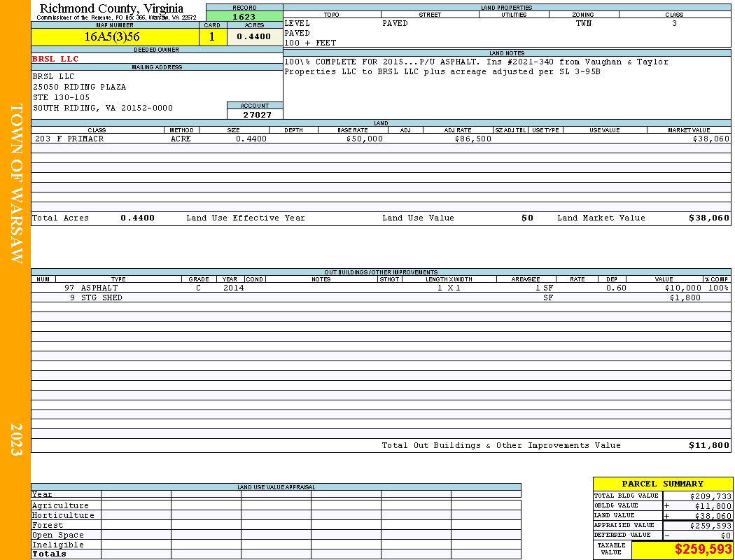Click the STE 130-105 address line
The width and height of the screenshot is (735, 560).
(x=61, y=97)
